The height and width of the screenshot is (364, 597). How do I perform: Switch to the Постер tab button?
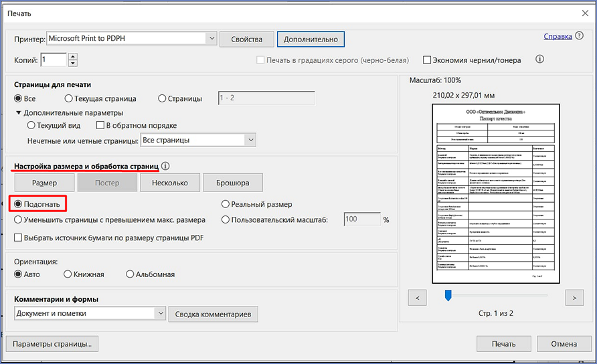pyautogui.click(x=107, y=183)
